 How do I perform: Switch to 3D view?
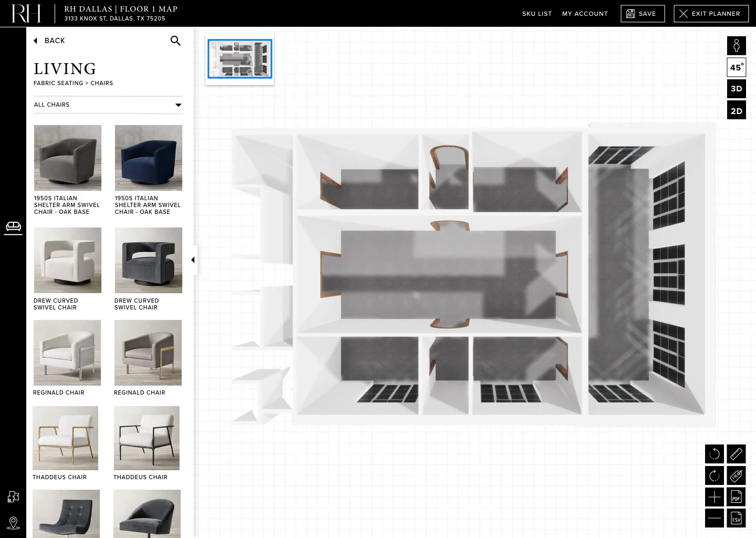(x=737, y=89)
